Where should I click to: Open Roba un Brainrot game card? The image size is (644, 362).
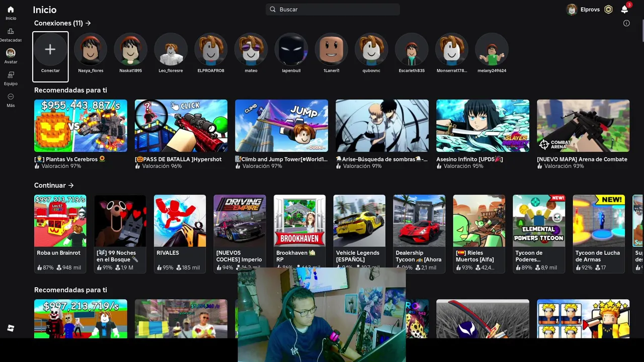(60, 234)
